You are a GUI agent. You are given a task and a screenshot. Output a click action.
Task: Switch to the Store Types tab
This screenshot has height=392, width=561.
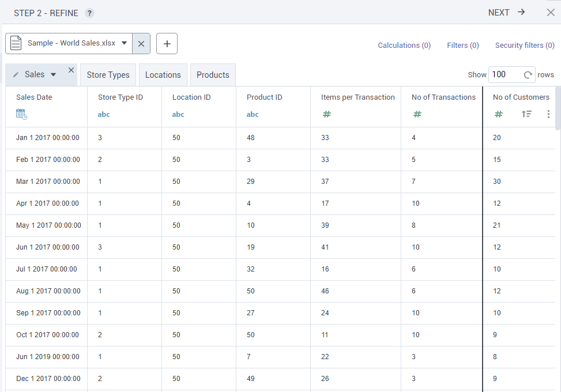[x=108, y=75]
